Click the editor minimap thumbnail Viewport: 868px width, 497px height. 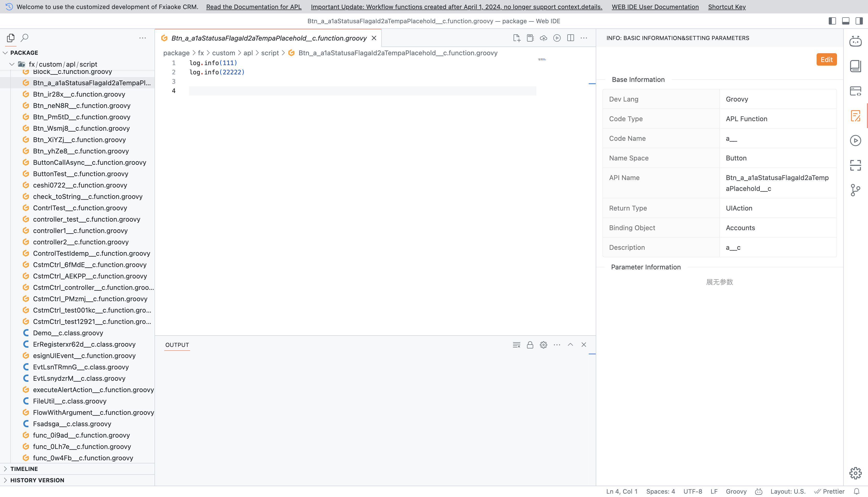point(542,59)
